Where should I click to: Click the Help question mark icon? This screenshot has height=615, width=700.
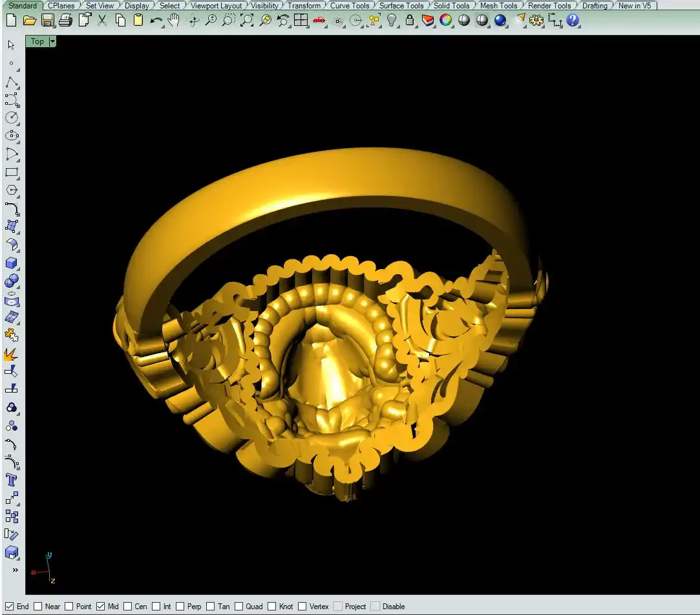pos(573,20)
